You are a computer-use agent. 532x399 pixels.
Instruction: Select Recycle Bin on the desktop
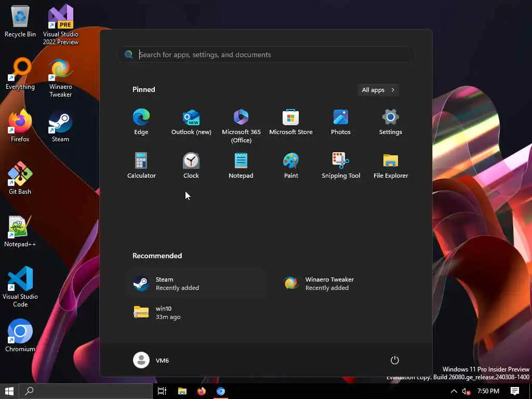click(x=20, y=21)
